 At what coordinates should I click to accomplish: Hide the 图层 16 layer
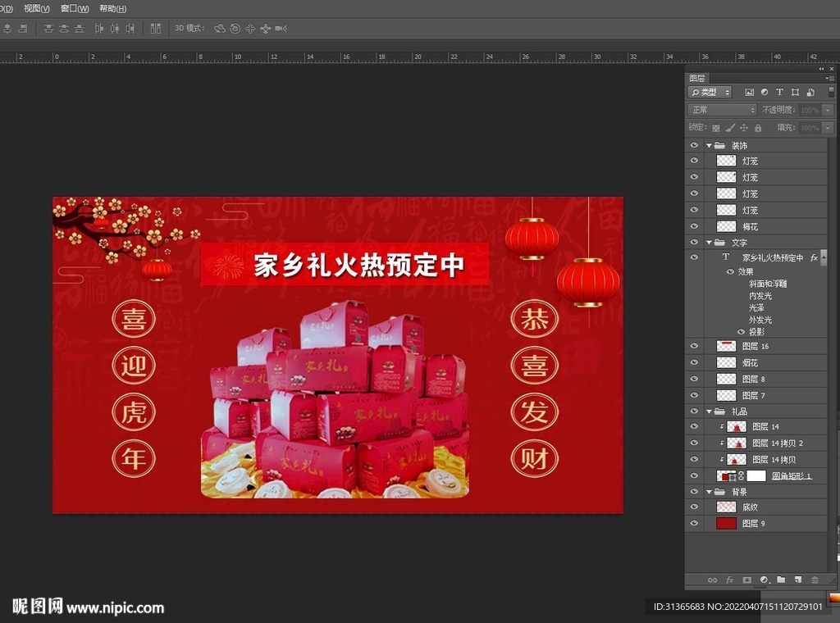[x=694, y=346]
